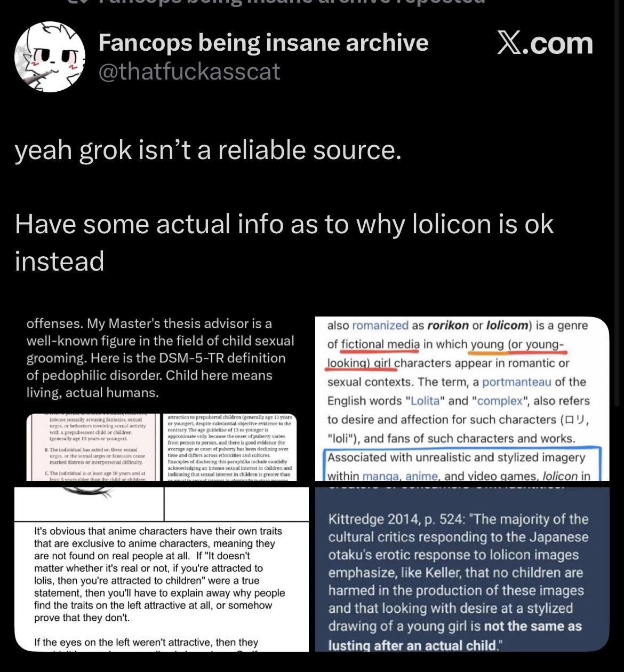Tap the 'Have some actual info' post text
Screen dimensions: 624x672
click(284, 242)
